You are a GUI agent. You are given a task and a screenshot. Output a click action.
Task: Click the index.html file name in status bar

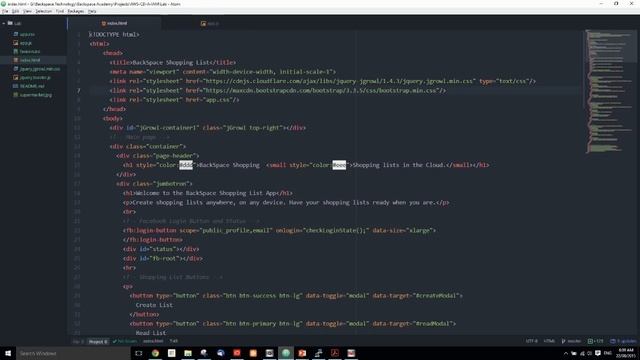point(153,341)
